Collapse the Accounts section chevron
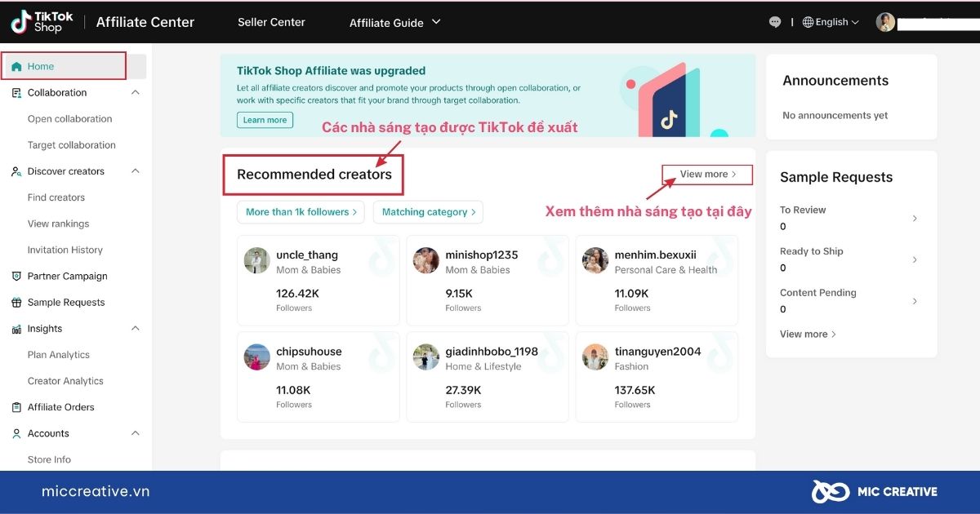The height and width of the screenshot is (514, 980). (136, 433)
